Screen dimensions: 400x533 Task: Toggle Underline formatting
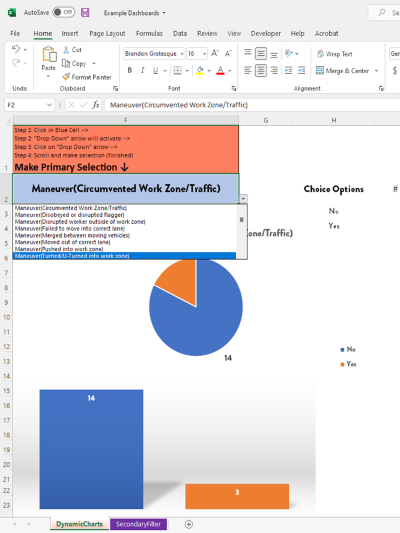pos(155,70)
